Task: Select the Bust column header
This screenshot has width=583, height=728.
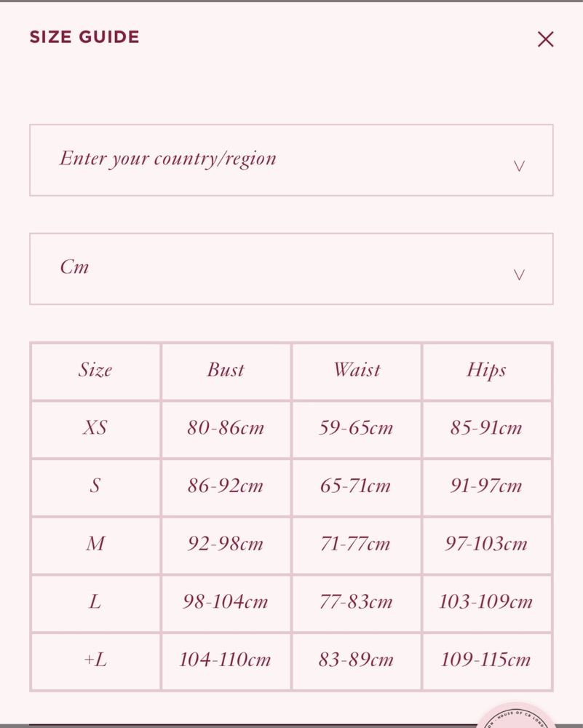Action: tap(226, 371)
